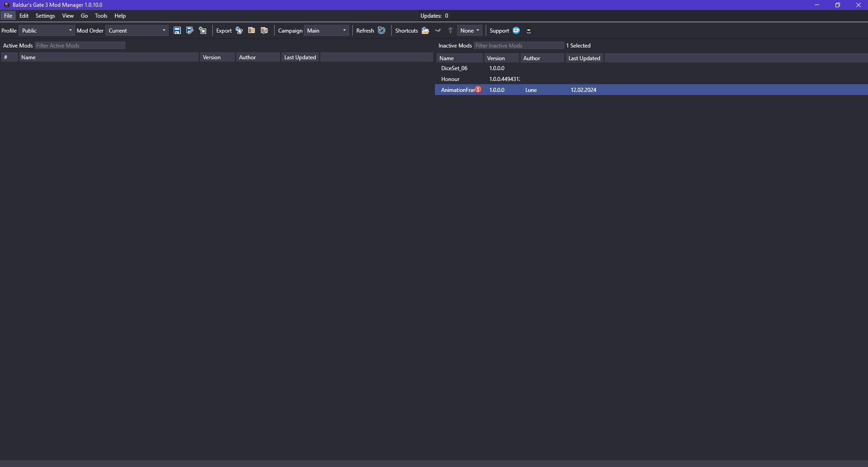Open the mods folder shortcut icon
This screenshot has width=868, height=467.
(425, 30)
